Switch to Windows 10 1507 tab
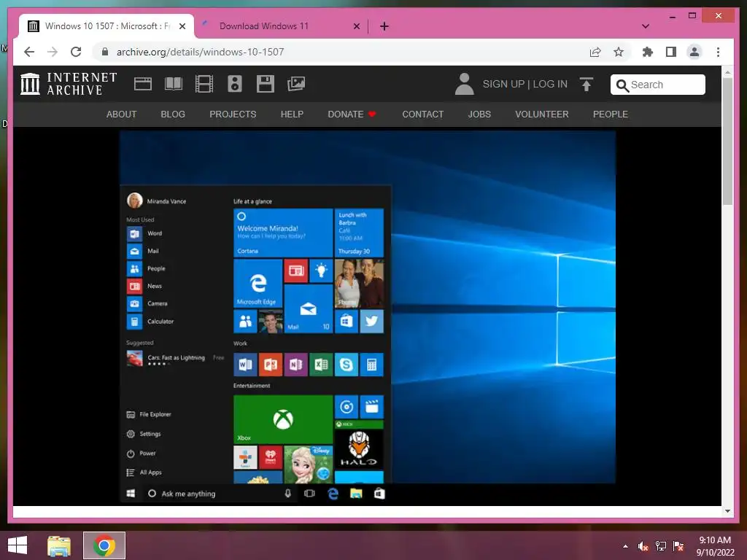 click(107, 26)
